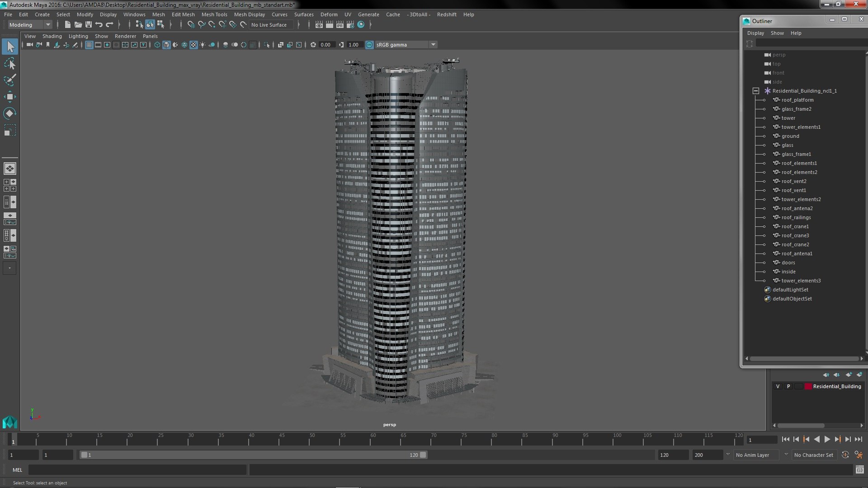Screen dimensions: 868x488
Task: Step back one frame
Action: pyautogui.click(x=796, y=439)
